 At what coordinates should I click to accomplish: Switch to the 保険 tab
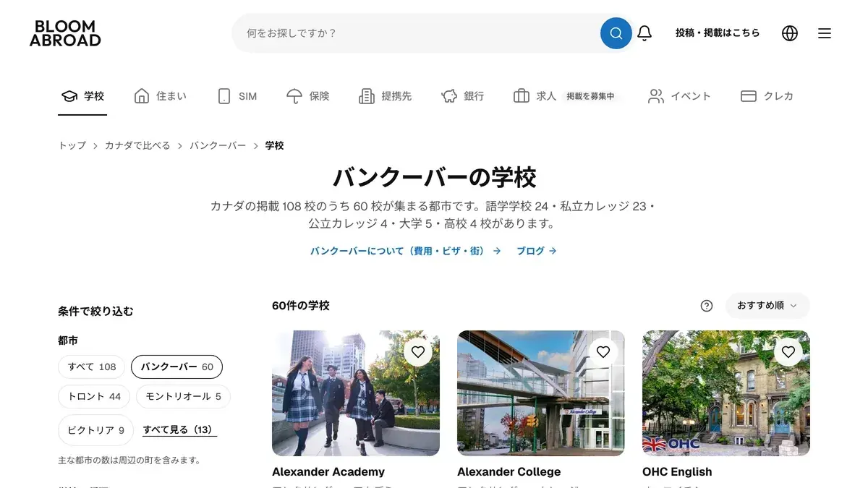[x=307, y=96]
